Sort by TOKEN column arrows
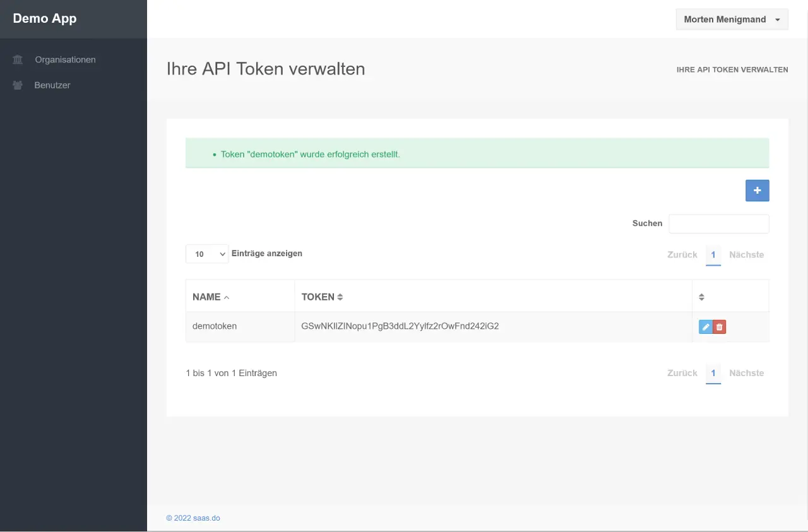 point(340,297)
